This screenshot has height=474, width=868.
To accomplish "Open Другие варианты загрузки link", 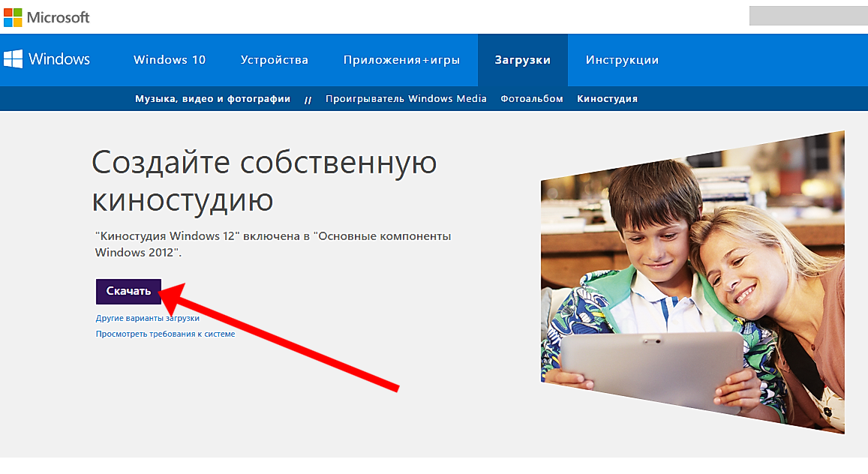I will 147,318.
